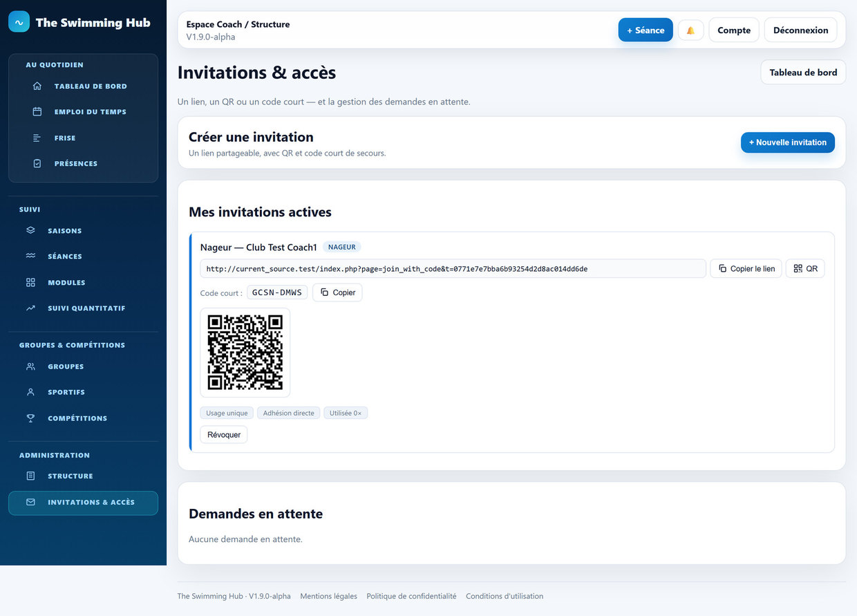857x616 pixels.
Task: Click the Swimming Hub wave logo icon
Action: [19, 22]
